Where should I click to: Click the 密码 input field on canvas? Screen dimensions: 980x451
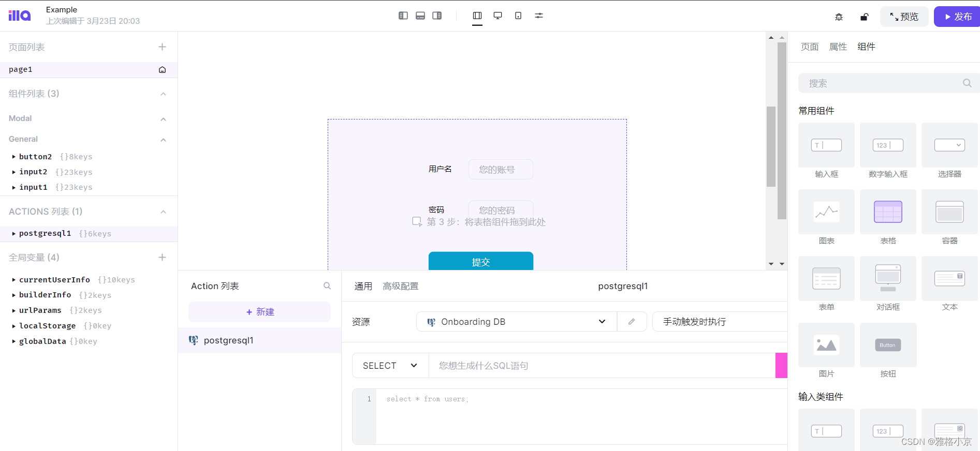pos(501,209)
